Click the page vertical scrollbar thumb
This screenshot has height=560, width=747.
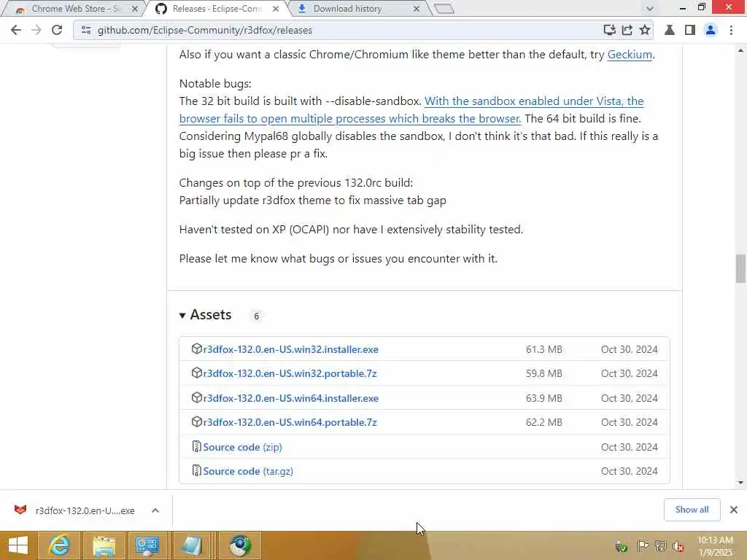740,268
